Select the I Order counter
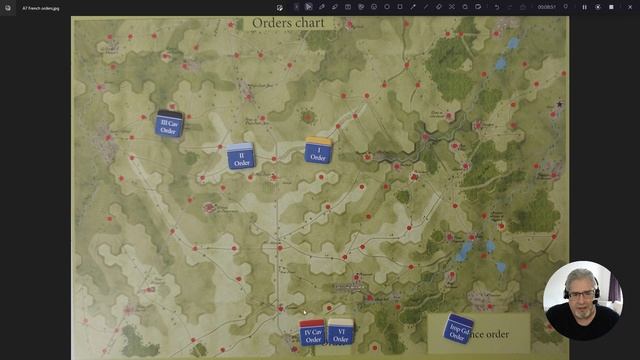 coord(318,150)
